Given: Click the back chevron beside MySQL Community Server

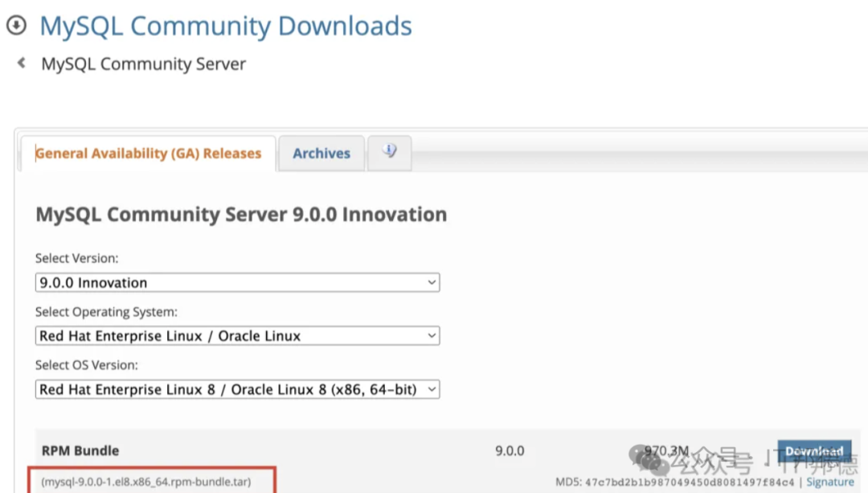Looking at the screenshot, I should pos(22,64).
